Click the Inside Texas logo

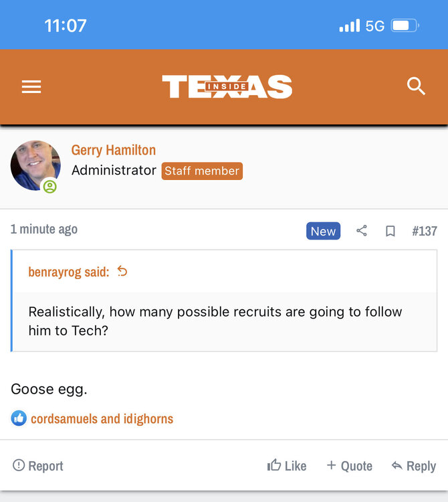227,87
